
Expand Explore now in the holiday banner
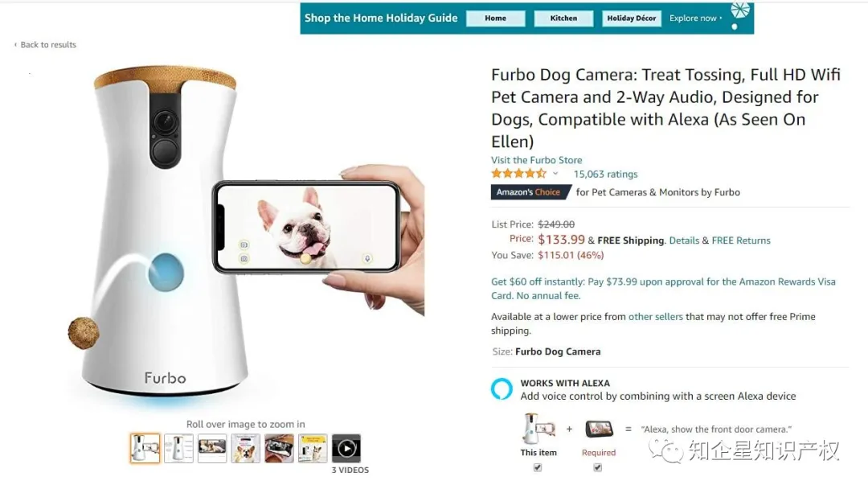(x=696, y=18)
